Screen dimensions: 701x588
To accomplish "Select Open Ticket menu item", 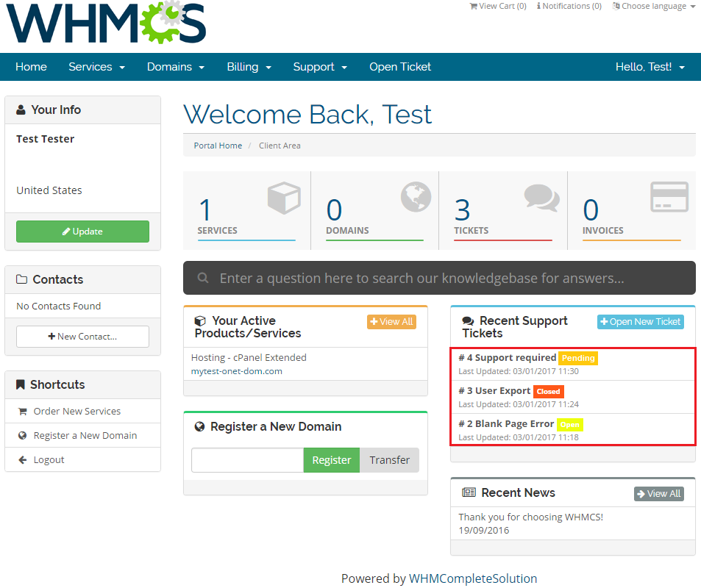I will tap(400, 67).
